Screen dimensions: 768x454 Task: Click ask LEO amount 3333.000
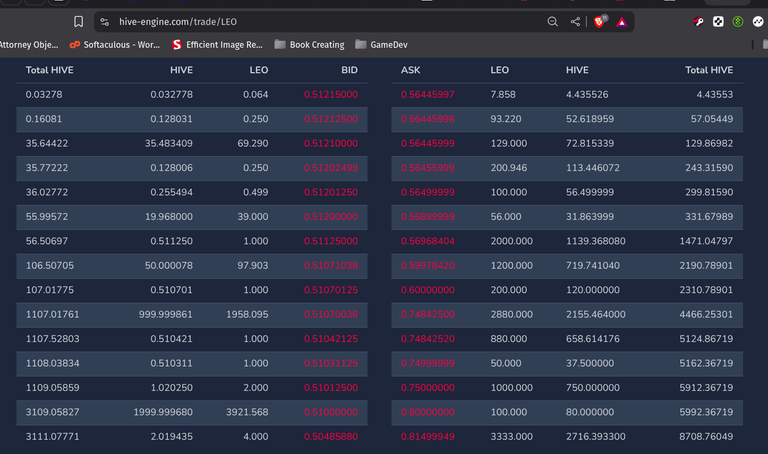[x=511, y=436]
